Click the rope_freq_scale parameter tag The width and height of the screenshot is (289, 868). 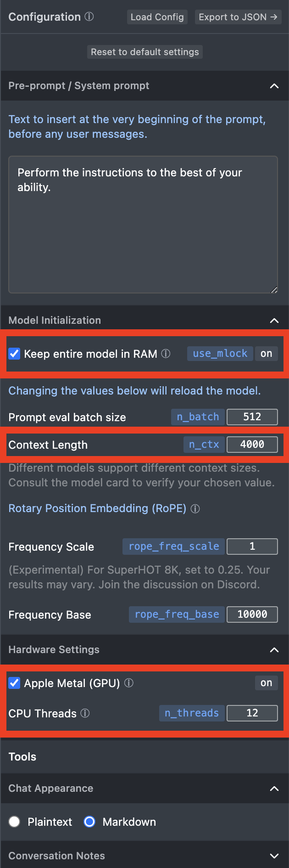tap(173, 547)
